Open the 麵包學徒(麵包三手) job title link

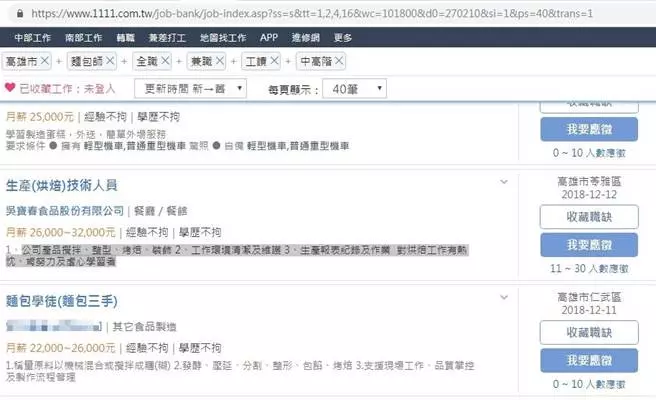(x=62, y=301)
